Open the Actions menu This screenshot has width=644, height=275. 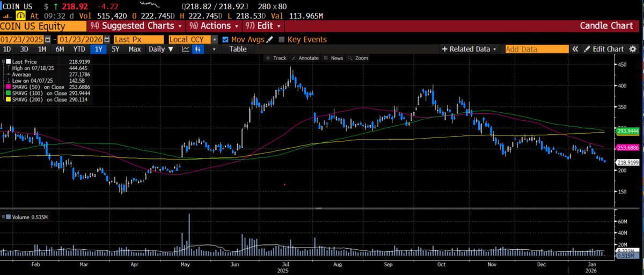(213, 26)
